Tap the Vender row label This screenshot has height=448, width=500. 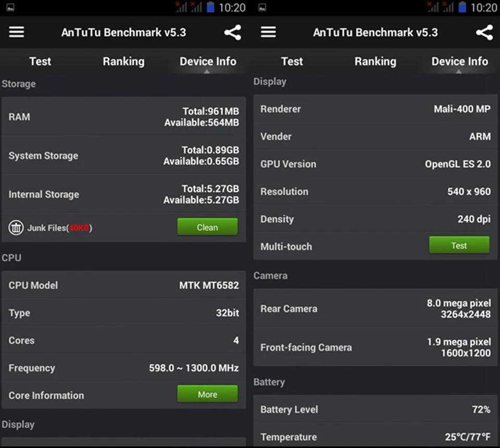pyautogui.click(x=276, y=136)
